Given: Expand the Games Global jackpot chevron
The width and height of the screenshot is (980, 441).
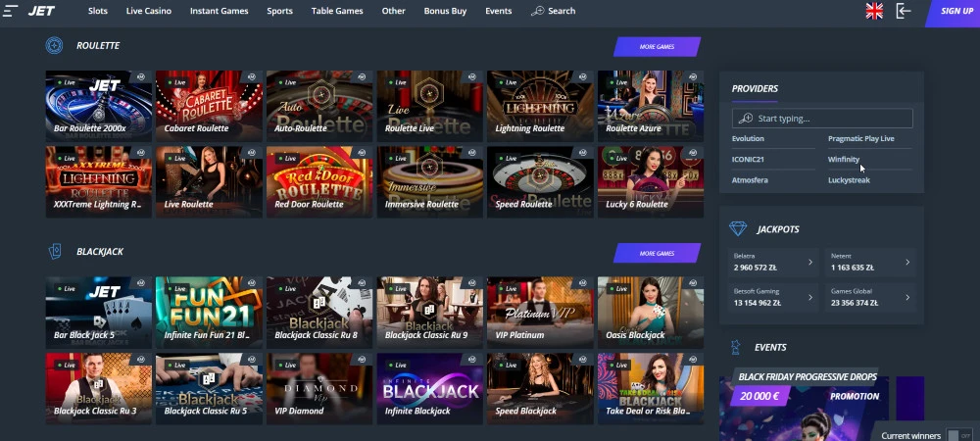Looking at the screenshot, I should click(x=907, y=298).
